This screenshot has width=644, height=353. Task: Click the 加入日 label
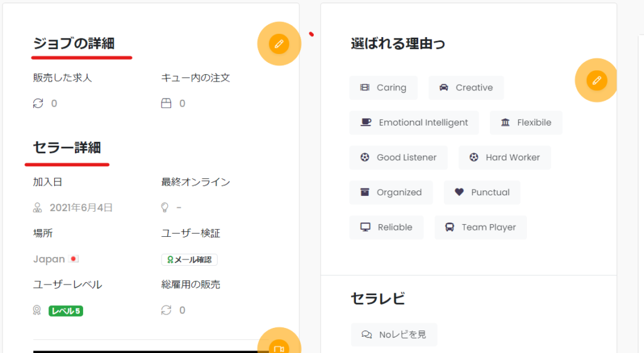48,182
